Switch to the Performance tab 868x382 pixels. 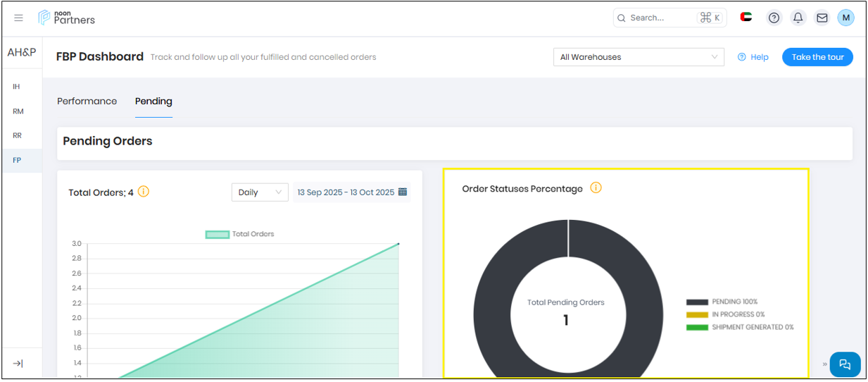click(87, 101)
